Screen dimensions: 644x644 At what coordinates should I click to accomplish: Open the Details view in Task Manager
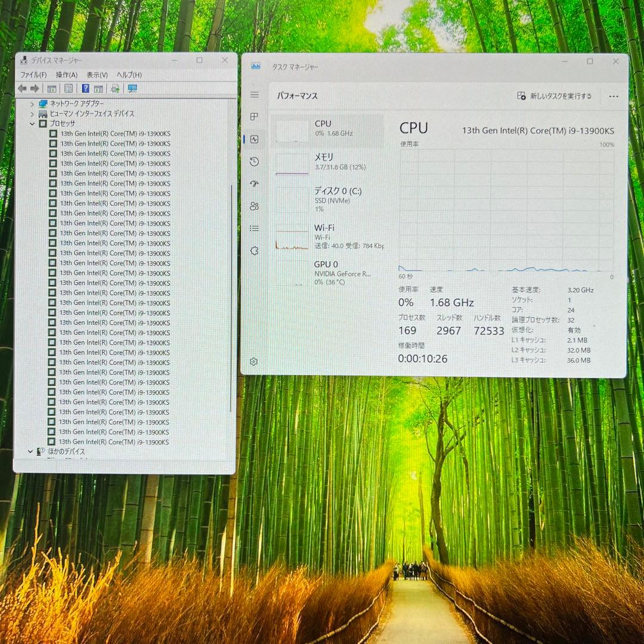254,228
